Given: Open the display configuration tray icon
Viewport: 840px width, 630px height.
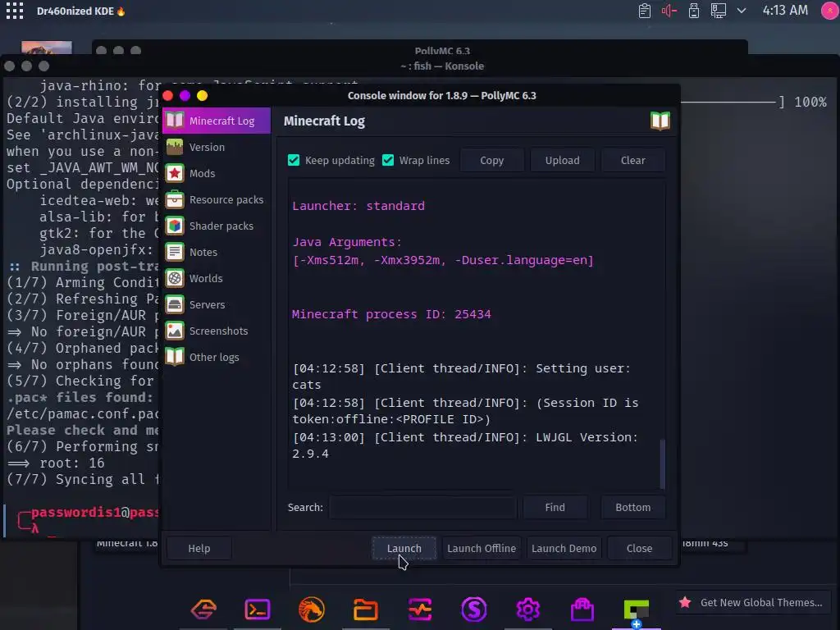Looking at the screenshot, I should point(719,11).
